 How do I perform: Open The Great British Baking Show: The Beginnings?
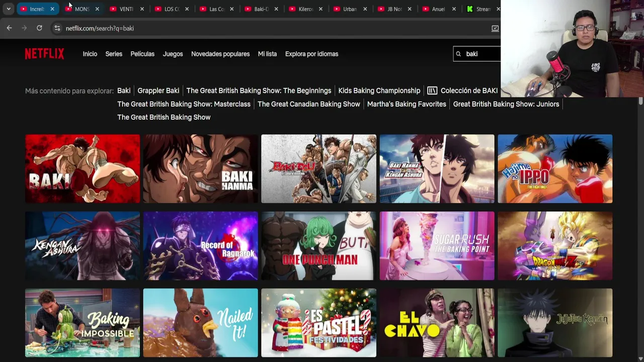tap(259, 90)
